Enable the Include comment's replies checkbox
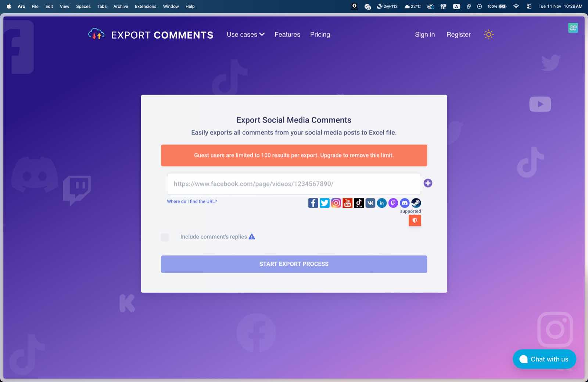The height and width of the screenshot is (382, 588). click(165, 237)
